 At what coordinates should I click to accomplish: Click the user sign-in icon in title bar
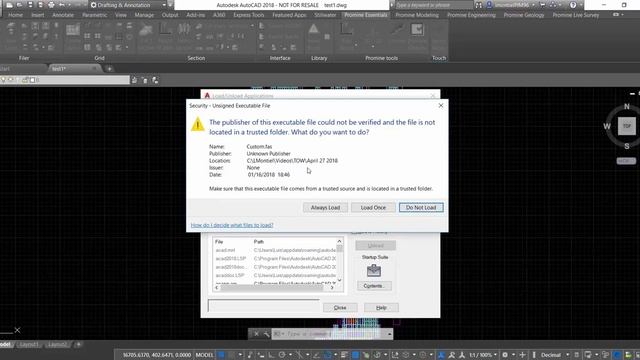(x=489, y=5)
